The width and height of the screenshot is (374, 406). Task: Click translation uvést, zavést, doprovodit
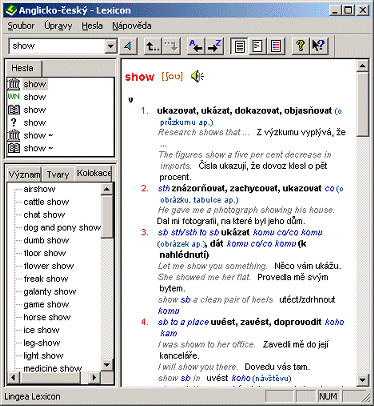tap(266, 322)
